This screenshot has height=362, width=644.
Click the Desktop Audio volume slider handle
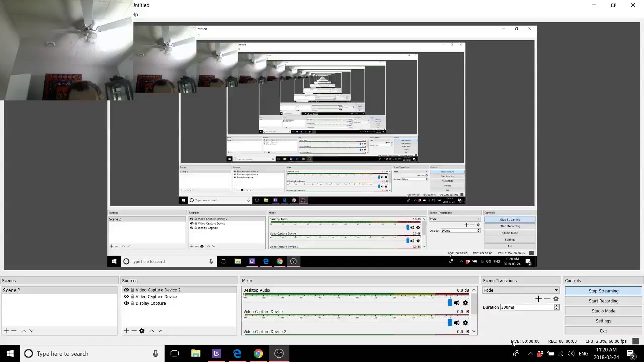[450, 303]
